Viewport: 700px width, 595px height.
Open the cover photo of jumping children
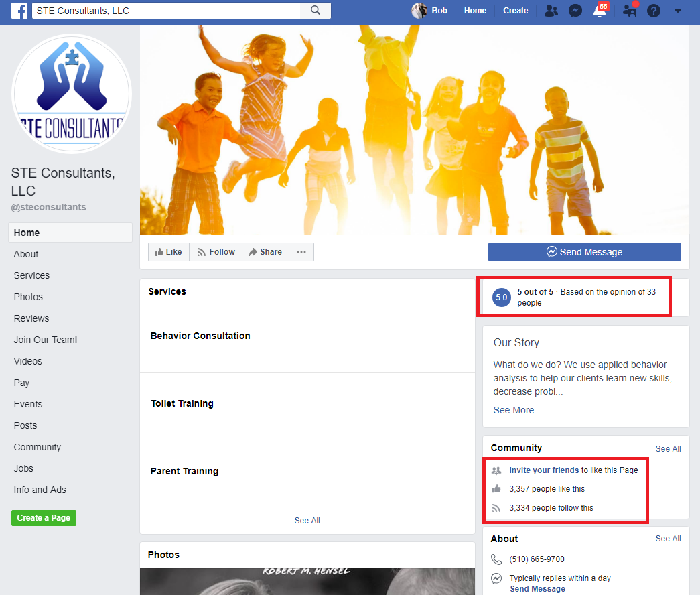tap(414, 129)
